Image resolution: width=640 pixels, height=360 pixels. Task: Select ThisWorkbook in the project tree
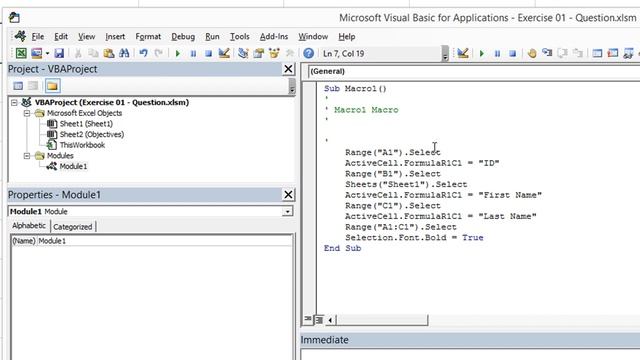pos(82,145)
